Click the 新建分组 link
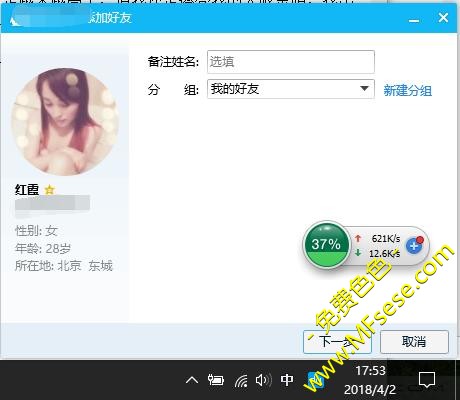The image size is (460, 400). pos(407,90)
